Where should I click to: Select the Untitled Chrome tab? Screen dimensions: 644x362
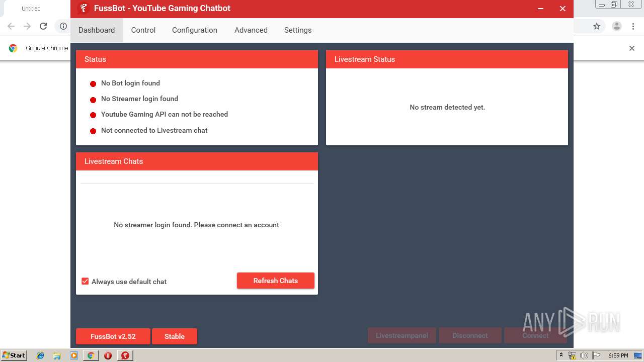coord(31,9)
